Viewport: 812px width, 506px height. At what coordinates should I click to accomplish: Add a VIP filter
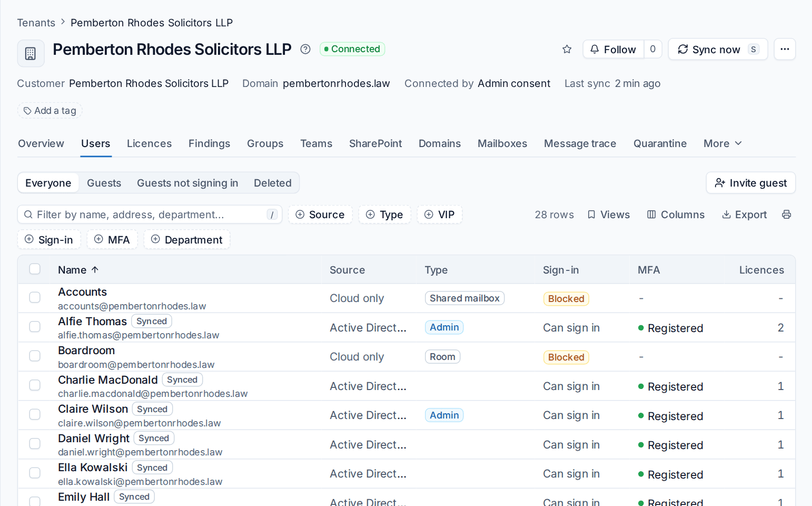coord(440,215)
